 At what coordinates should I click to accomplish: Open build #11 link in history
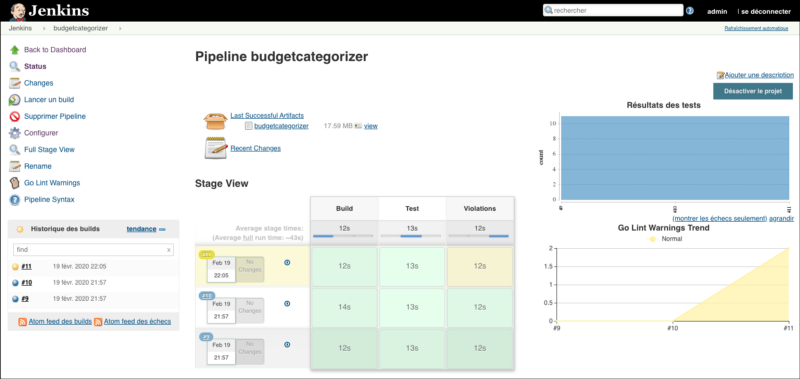coord(27,266)
